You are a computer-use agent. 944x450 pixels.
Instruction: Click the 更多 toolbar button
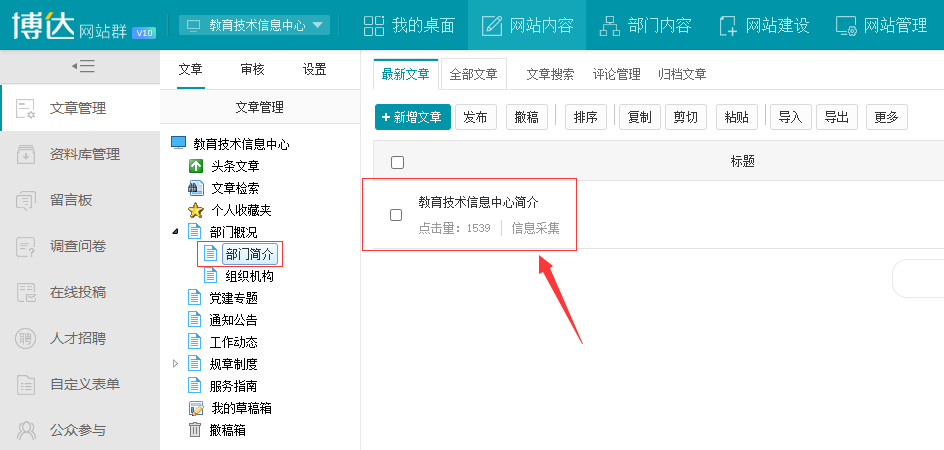pos(886,117)
